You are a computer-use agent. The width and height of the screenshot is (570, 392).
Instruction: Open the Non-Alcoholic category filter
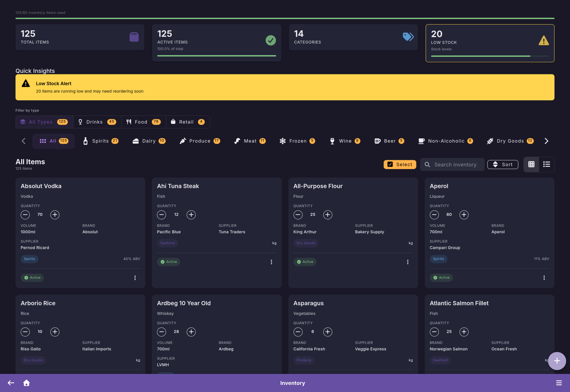445,141
